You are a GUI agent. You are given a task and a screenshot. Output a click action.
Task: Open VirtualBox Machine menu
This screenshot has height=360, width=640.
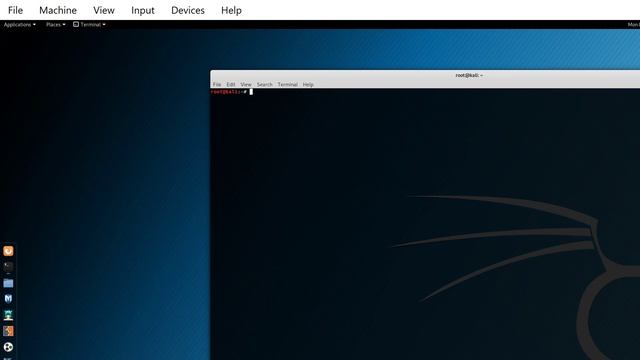tap(58, 10)
